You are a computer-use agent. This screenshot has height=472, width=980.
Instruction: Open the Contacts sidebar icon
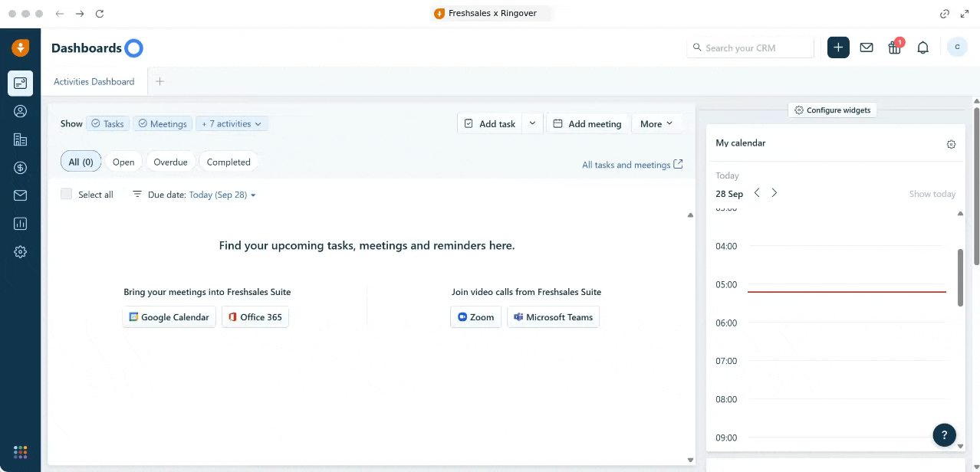(20, 111)
